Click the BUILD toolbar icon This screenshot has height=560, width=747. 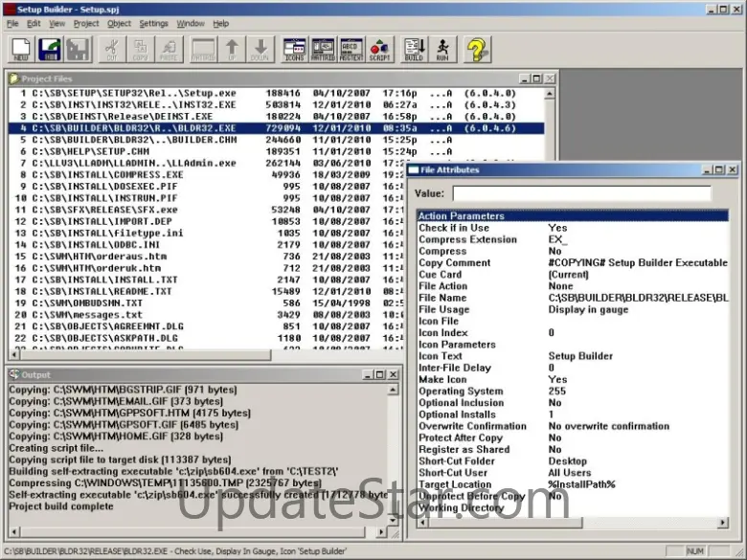414,49
